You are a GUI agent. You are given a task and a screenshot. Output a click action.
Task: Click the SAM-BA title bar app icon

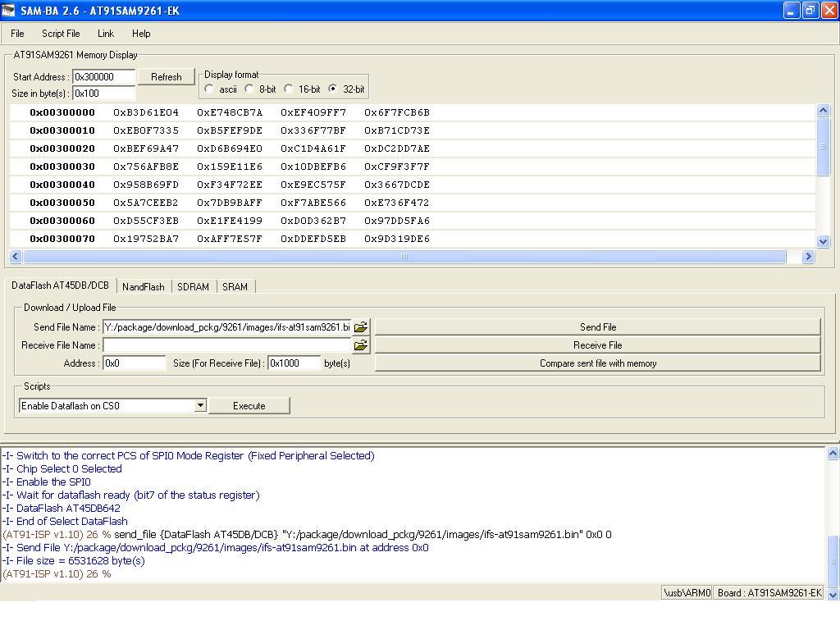pos(9,11)
